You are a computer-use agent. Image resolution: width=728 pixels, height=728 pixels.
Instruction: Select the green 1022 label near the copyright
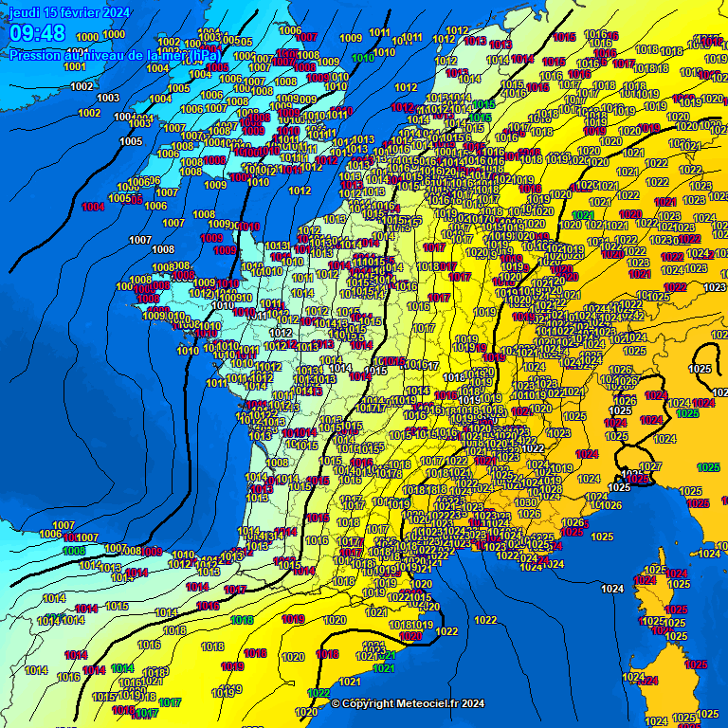click(318, 693)
